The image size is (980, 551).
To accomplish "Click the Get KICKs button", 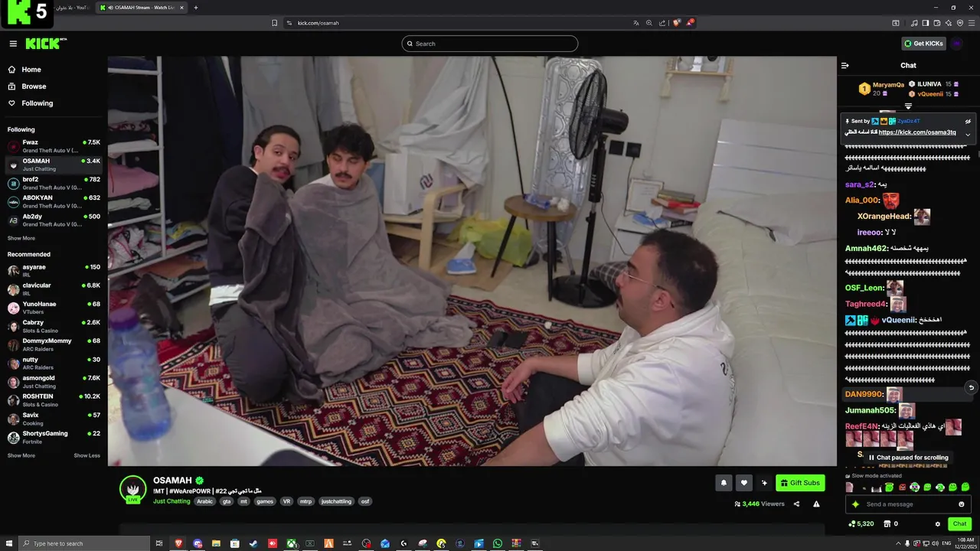I will tap(923, 44).
